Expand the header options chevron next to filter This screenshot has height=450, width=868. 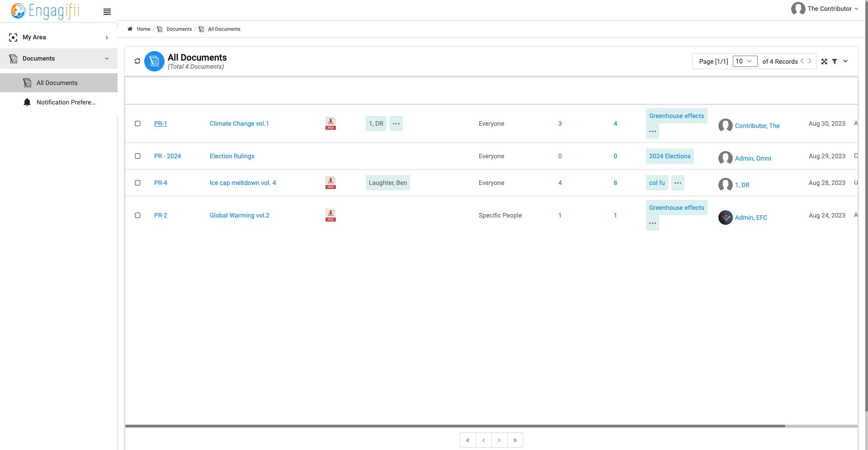pyautogui.click(x=845, y=61)
